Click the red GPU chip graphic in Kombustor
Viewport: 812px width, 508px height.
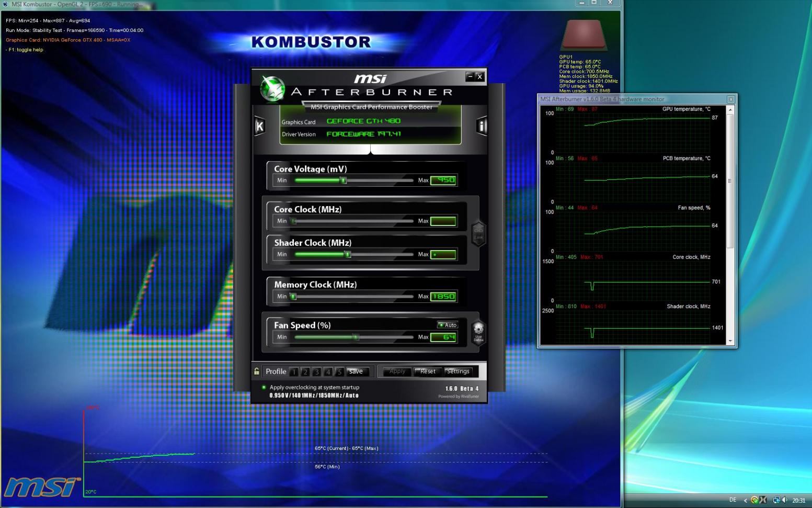tap(584, 35)
